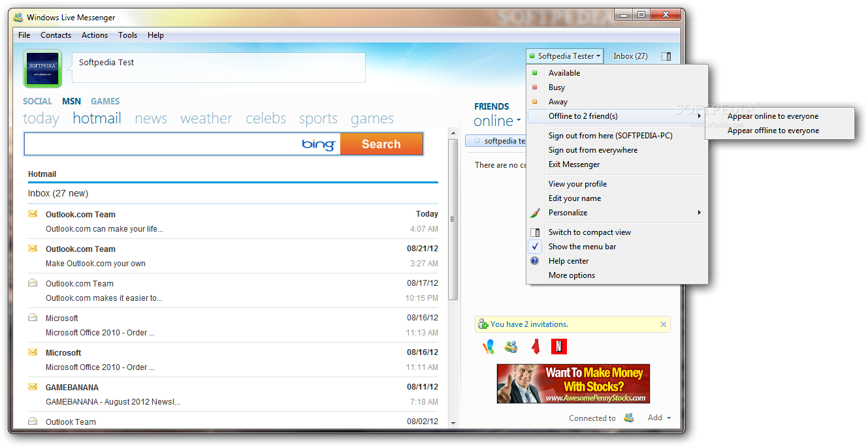
Task: Open the MSN butterfly icon
Action: (x=489, y=347)
